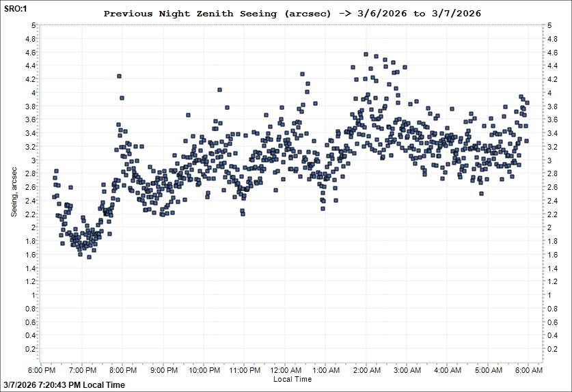Select the 7:00 PM time tick label

(82, 370)
